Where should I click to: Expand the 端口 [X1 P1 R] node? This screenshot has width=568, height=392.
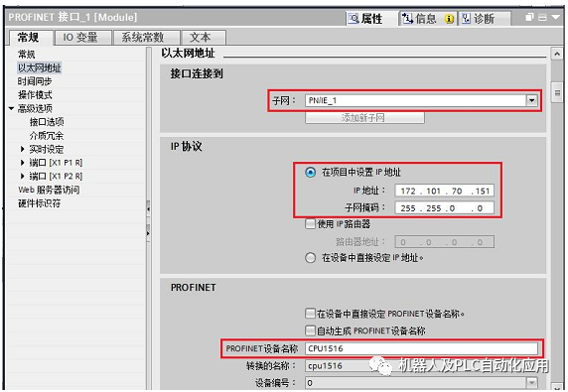click(x=23, y=163)
